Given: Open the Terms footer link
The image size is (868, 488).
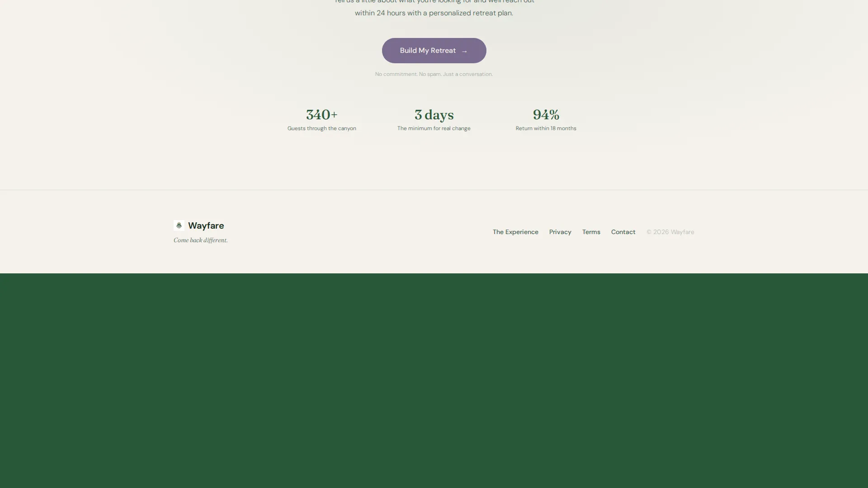Looking at the screenshot, I should click(591, 232).
